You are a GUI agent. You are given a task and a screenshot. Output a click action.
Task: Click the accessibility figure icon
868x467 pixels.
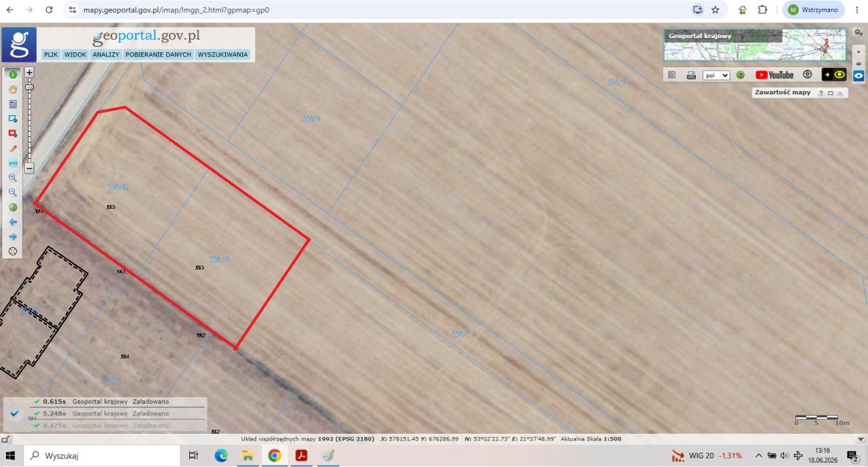coord(807,75)
